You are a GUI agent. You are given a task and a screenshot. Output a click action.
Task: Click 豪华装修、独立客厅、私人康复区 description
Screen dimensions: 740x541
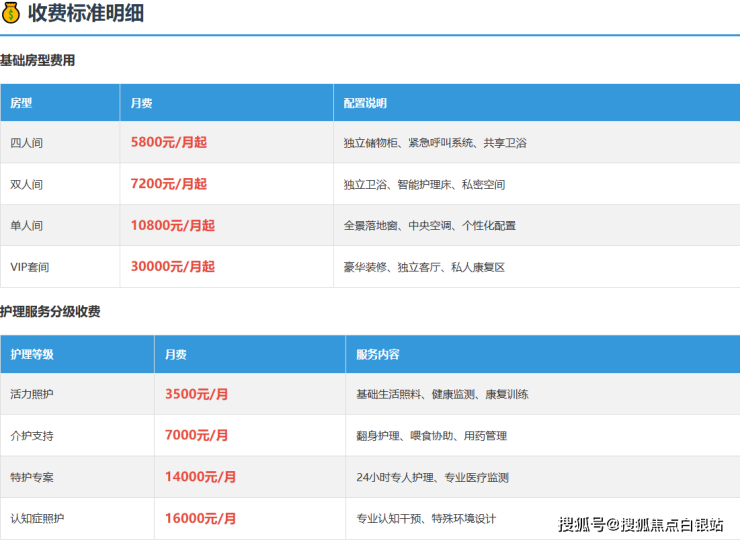[x=424, y=267]
